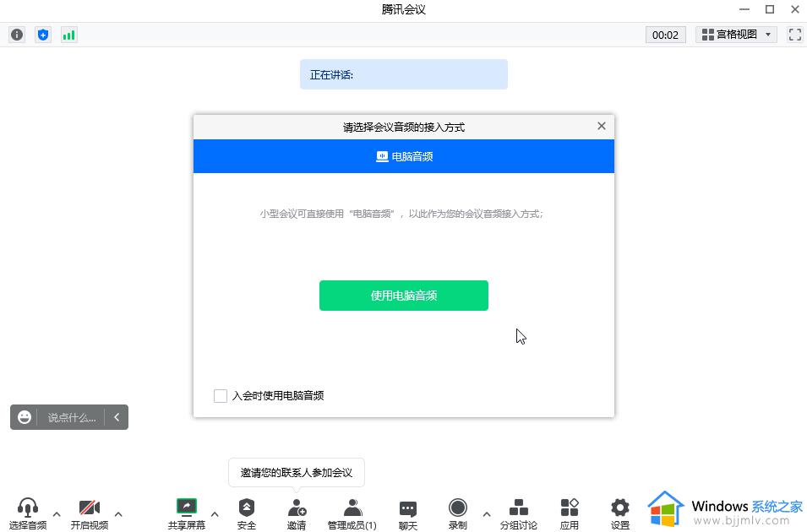Image resolution: width=807 pixels, height=532 pixels.
Task: Open 分组讨论 breakout rooms
Action: (x=518, y=513)
